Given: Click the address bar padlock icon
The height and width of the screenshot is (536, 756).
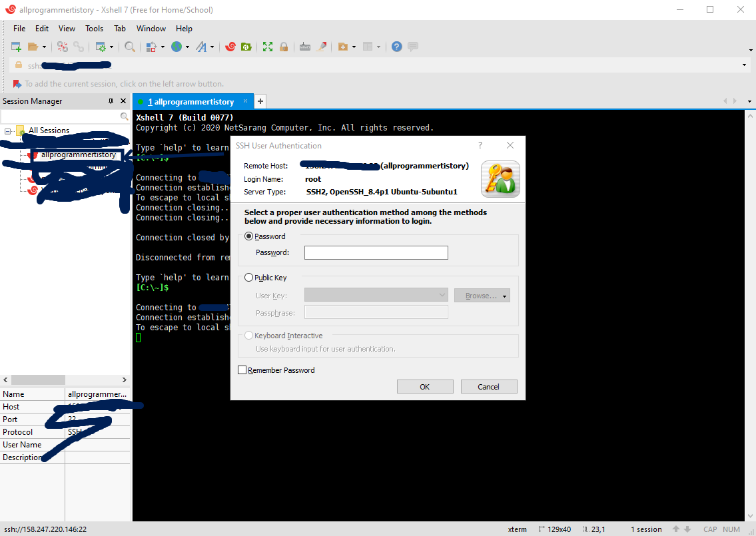Looking at the screenshot, I should (x=19, y=65).
